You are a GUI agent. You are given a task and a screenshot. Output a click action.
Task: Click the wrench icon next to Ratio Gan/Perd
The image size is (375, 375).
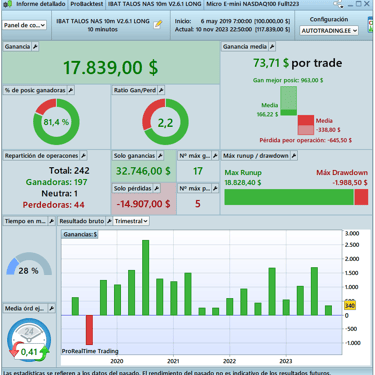161,90
